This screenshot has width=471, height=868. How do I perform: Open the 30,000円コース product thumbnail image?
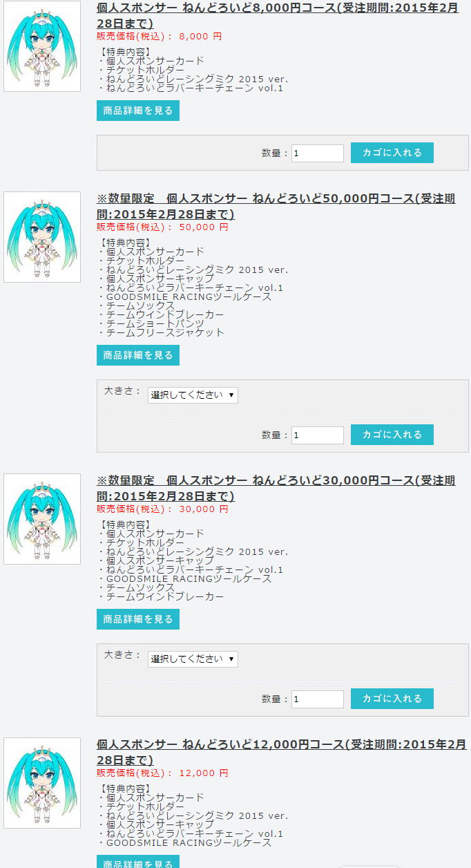pyautogui.click(x=42, y=519)
